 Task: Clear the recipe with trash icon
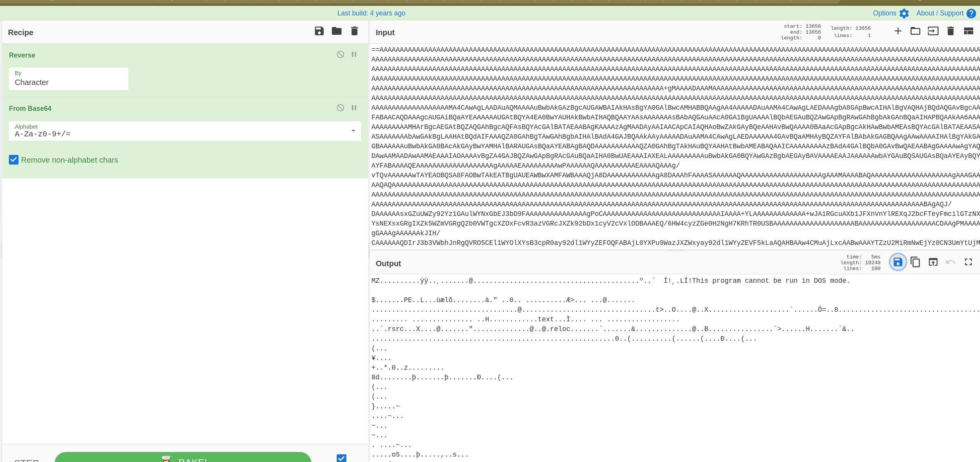[x=354, y=31]
